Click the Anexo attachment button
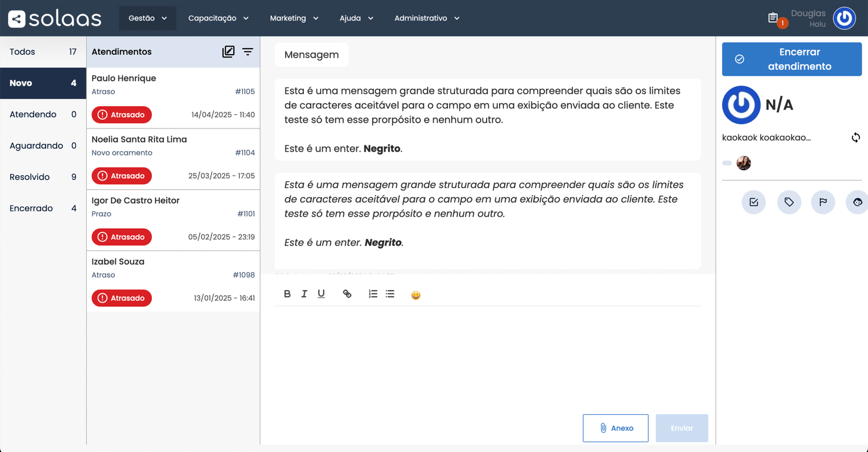The width and height of the screenshot is (868, 452). tap(615, 428)
